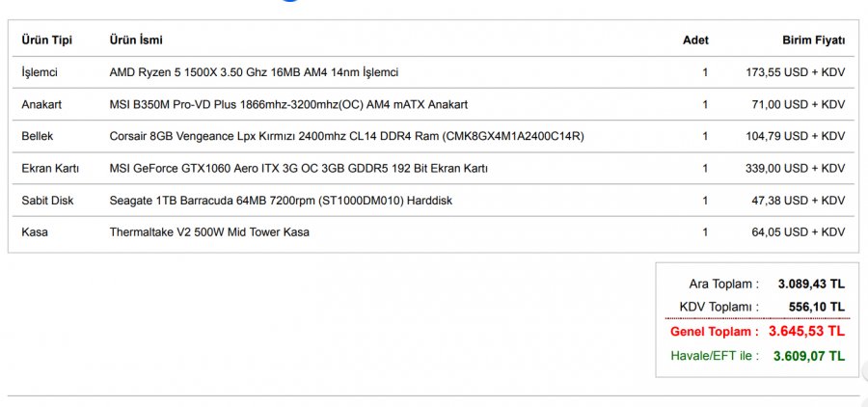This screenshot has width=868, height=407.
Task: Click the transfer price 3.609,07 TL
Action: click(809, 356)
